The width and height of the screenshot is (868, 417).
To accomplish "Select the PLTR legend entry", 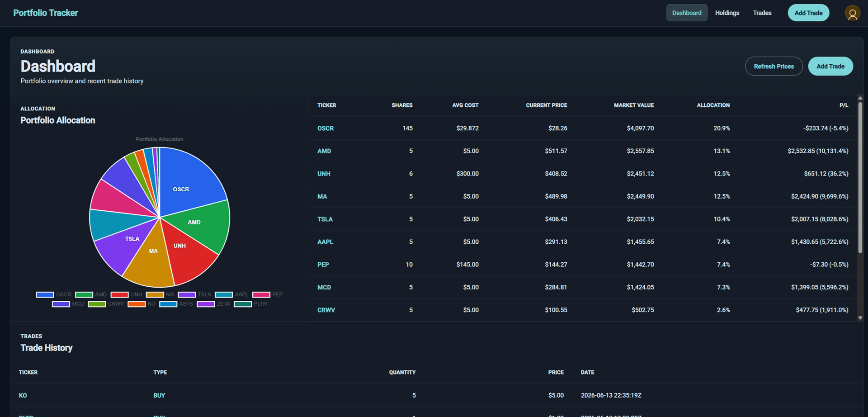I will [250, 304].
